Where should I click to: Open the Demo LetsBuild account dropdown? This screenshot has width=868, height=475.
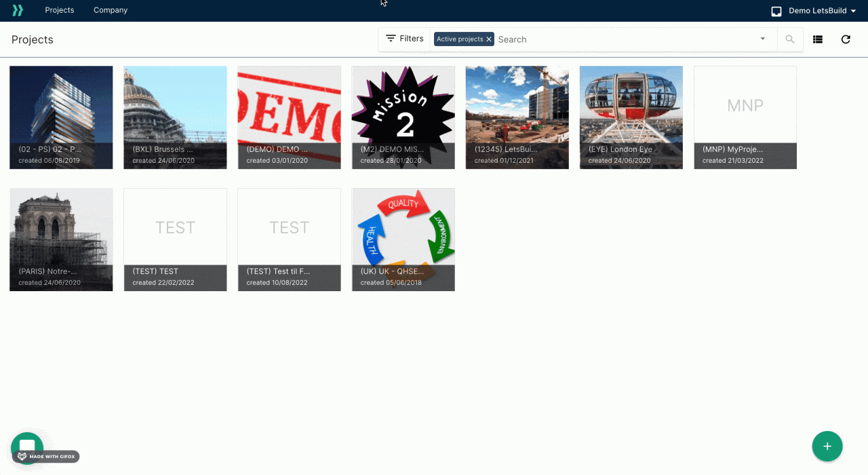(814, 11)
